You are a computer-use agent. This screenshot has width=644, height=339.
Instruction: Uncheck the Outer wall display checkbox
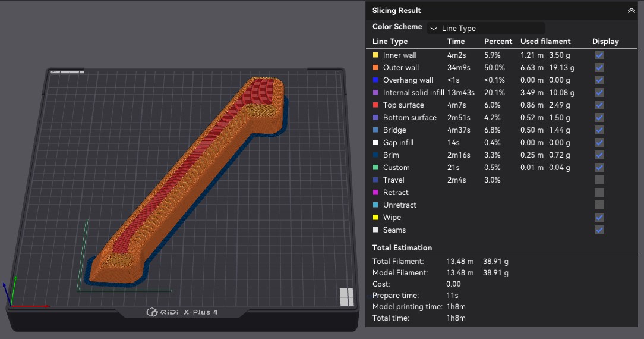click(599, 67)
